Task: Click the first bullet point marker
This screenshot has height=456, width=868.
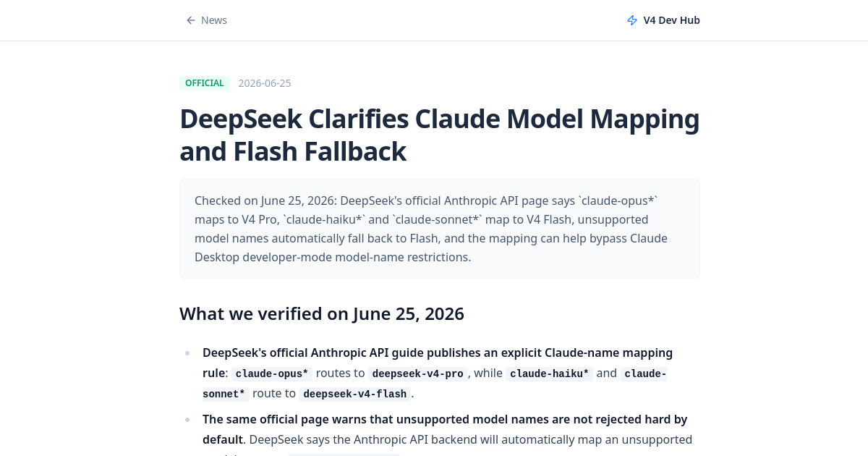Action: tap(187, 353)
